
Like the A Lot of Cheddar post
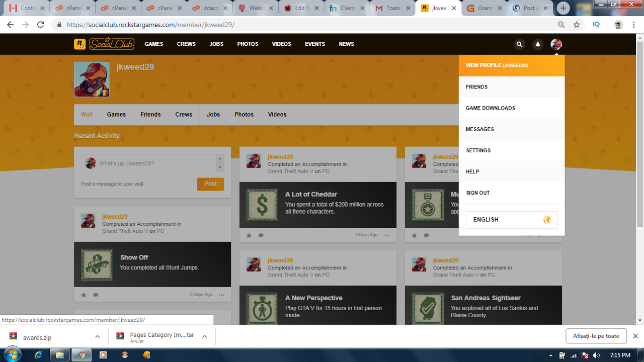pos(249,235)
